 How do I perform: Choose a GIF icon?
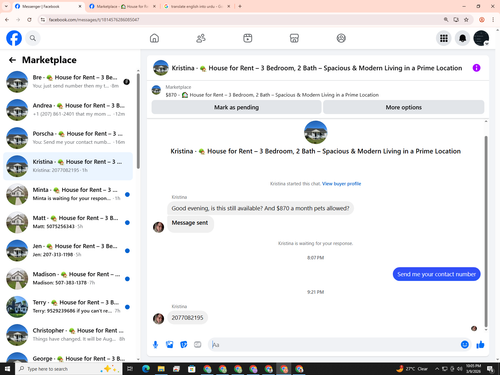197,345
